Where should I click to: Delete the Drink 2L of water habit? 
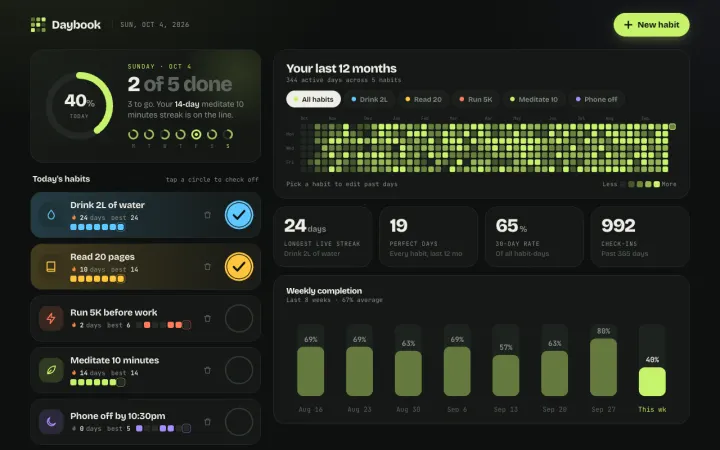point(208,214)
